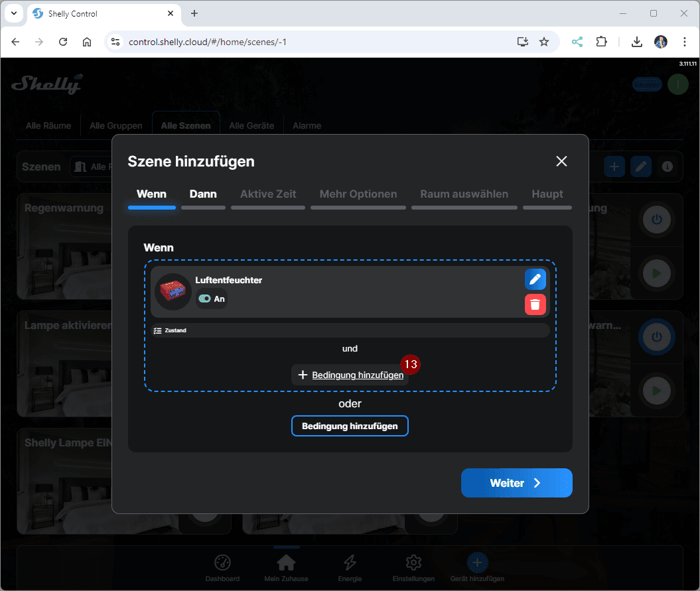Add an 'und' condition via Bedingung hinzufügen link
700x591 pixels.
coord(350,375)
